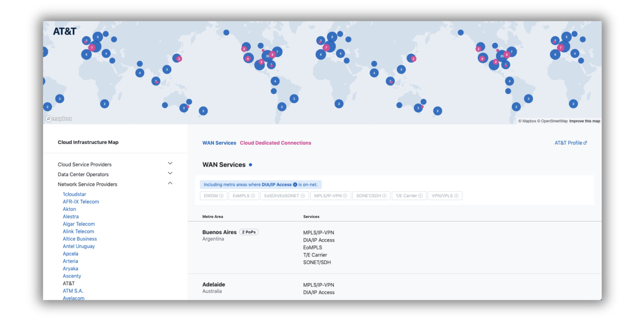Collapse Network Service Providers list
The height and width of the screenshot is (324, 644).
(170, 183)
